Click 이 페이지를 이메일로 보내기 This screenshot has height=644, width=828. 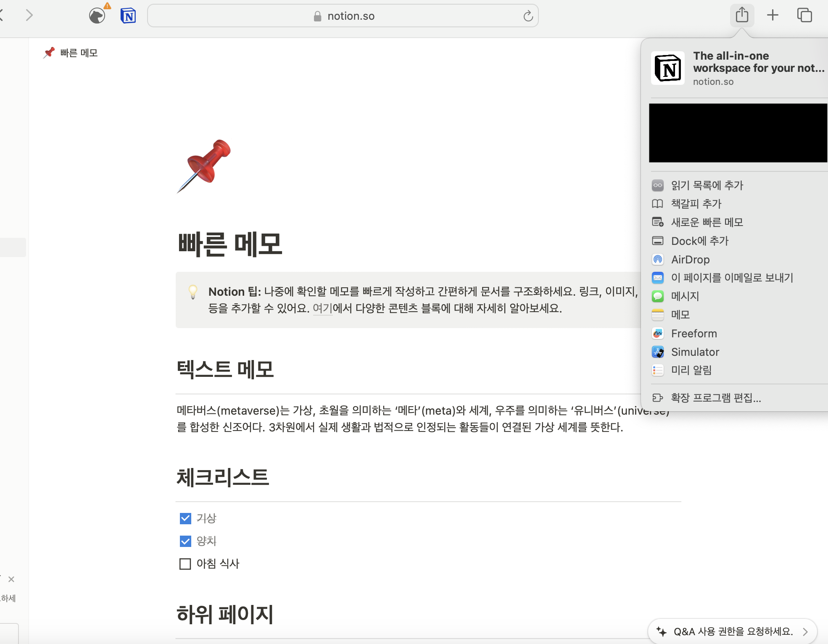(732, 278)
